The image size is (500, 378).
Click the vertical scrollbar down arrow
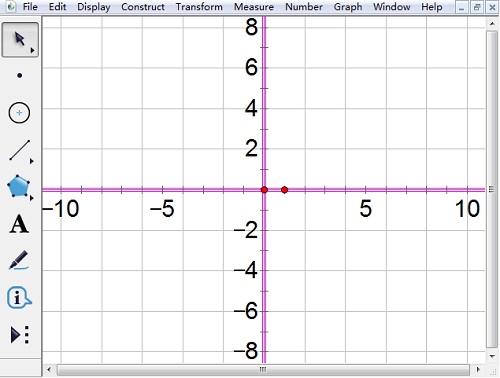492,356
